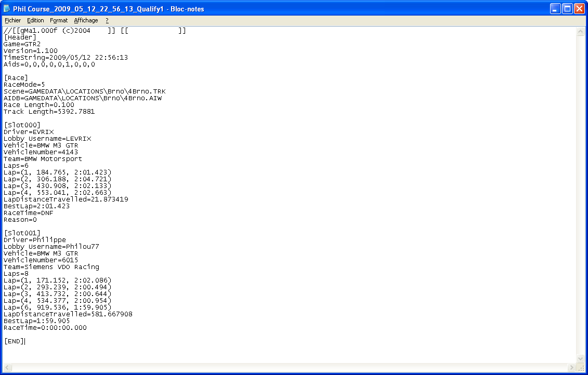
Task: Click the Version=1.100 line
Action: (30, 51)
